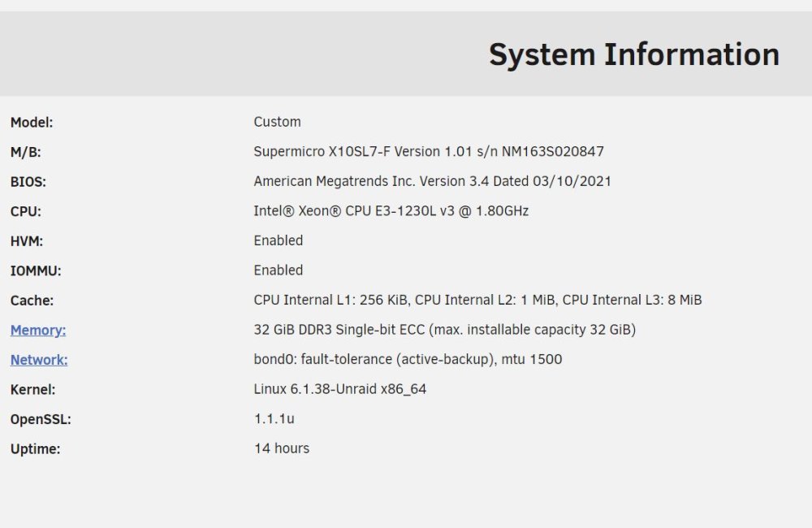The width and height of the screenshot is (812, 528).
Task: Click the CPU Internal cache details text
Action: (477, 300)
